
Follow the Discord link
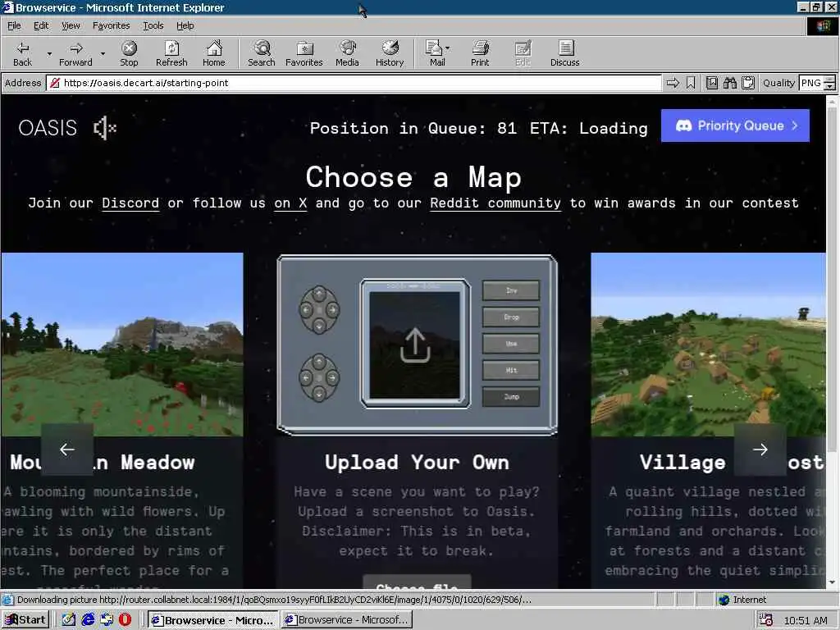coord(130,203)
